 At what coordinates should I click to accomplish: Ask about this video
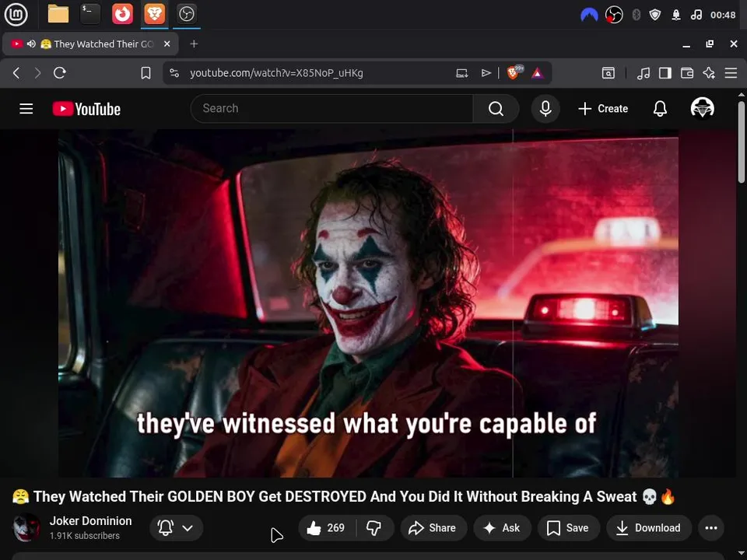502,527
